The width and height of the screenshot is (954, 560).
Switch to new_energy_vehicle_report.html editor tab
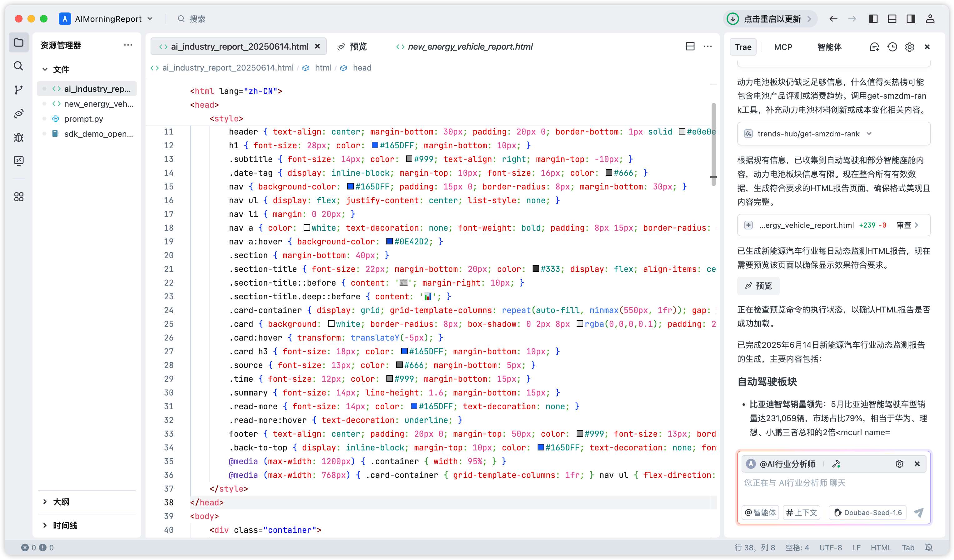point(470,47)
